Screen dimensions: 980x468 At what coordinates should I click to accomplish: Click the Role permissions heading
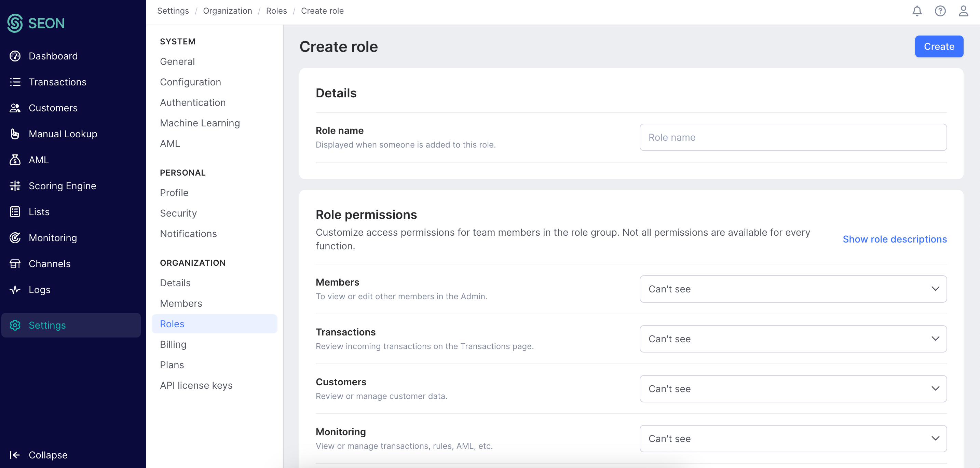coord(366,215)
